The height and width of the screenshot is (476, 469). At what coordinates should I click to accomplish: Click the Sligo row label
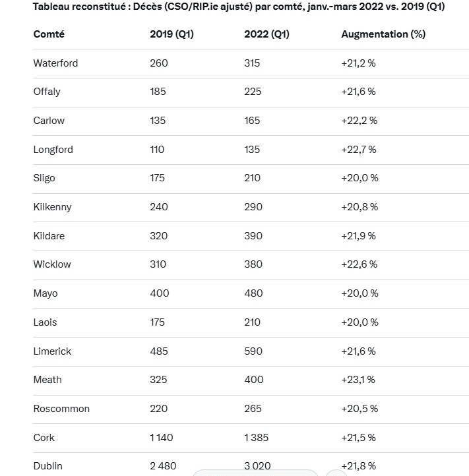[x=44, y=178]
